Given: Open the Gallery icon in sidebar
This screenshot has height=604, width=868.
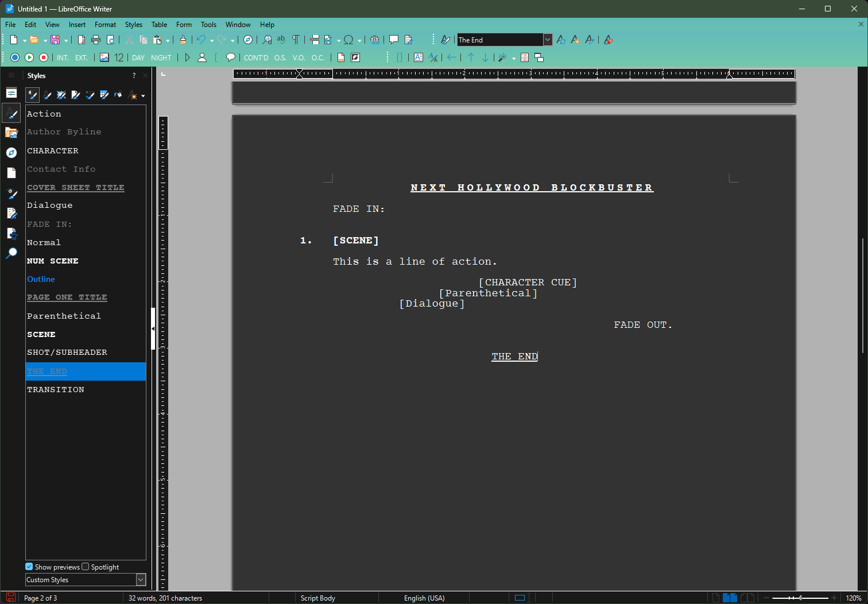Looking at the screenshot, I should pyautogui.click(x=11, y=133).
